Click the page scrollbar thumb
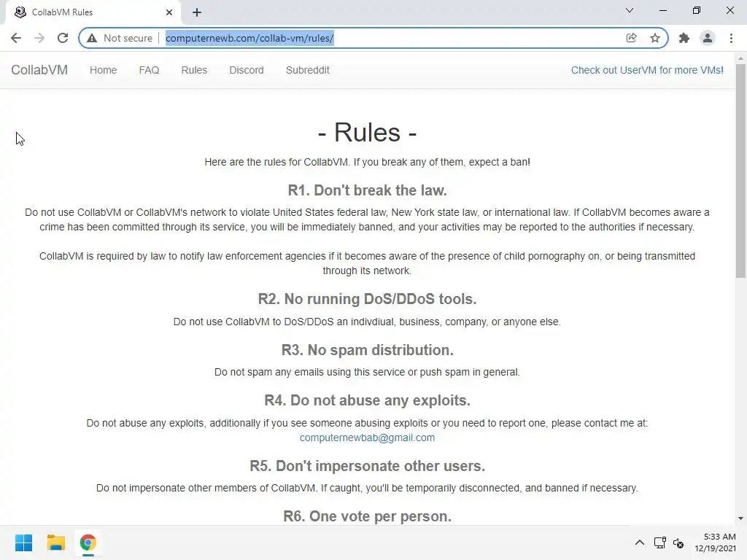This screenshot has height=560, width=747. [x=740, y=171]
